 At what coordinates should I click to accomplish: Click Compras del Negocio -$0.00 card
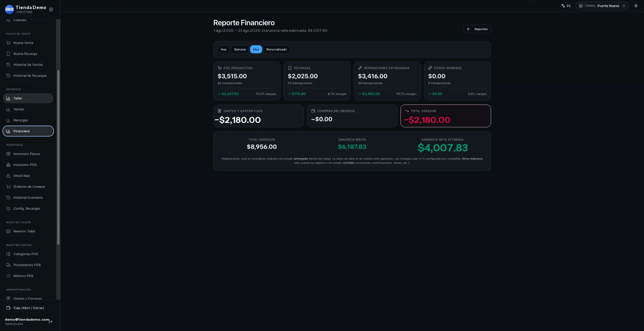tap(352, 116)
